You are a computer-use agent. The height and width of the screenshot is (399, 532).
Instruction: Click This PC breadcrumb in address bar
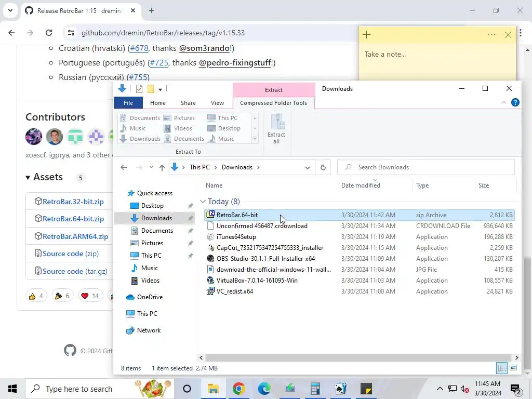(199, 167)
